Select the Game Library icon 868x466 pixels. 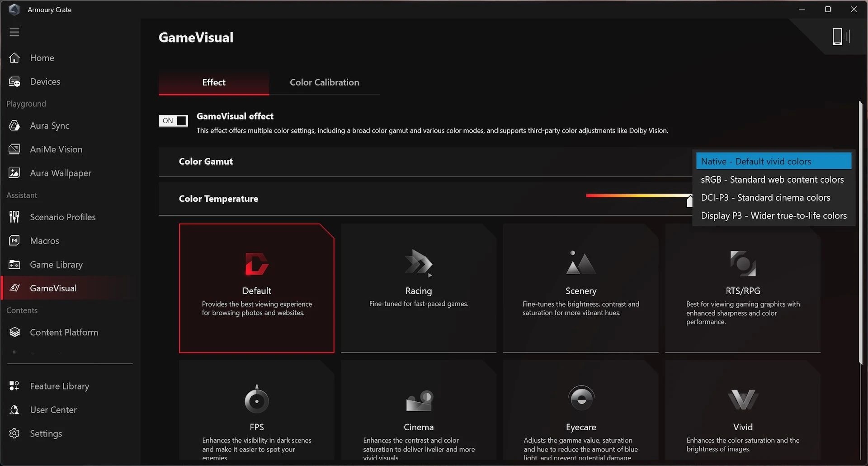[x=14, y=264]
